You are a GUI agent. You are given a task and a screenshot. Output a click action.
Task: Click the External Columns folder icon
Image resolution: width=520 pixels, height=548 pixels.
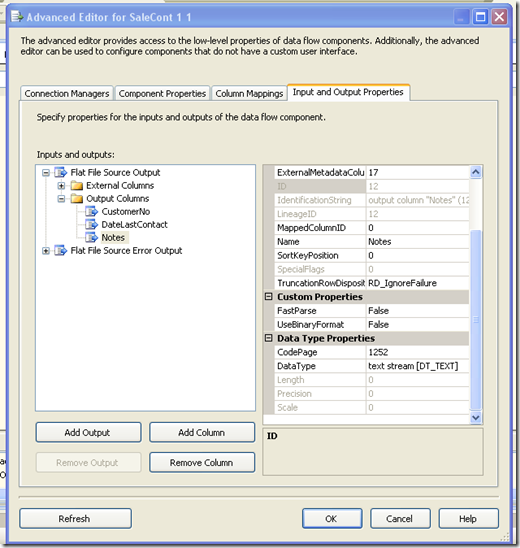[77, 185]
